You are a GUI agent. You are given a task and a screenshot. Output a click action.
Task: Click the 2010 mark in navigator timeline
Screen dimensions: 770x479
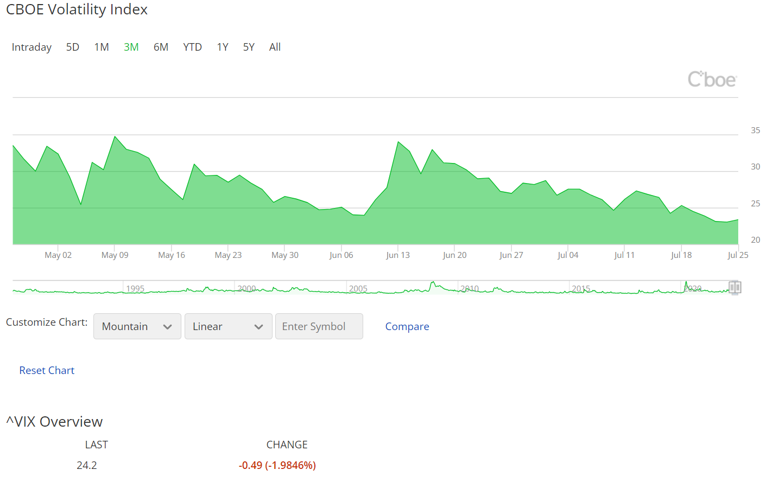point(469,288)
